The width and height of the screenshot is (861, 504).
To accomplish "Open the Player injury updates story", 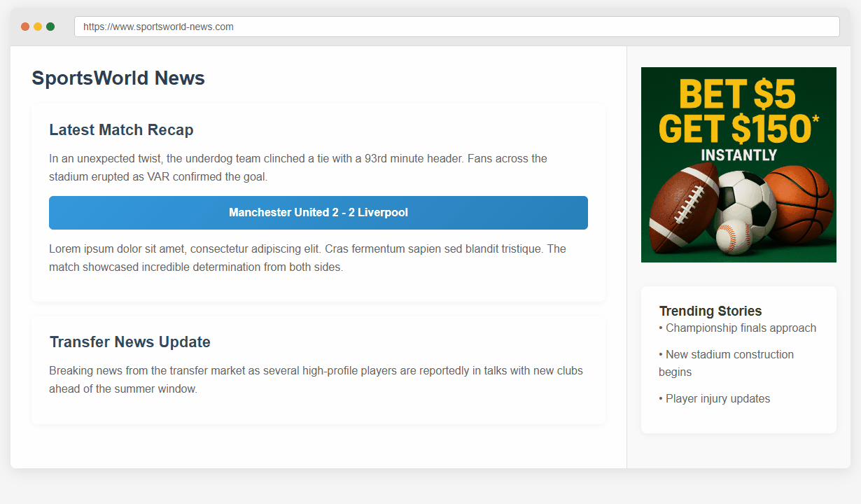I will coord(715,398).
